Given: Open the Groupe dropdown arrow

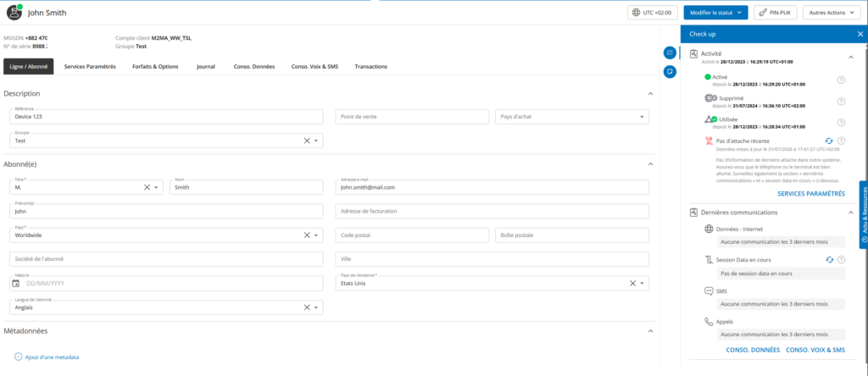Looking at the screenshot, I should pyautogui.click(x=316, y=141).
